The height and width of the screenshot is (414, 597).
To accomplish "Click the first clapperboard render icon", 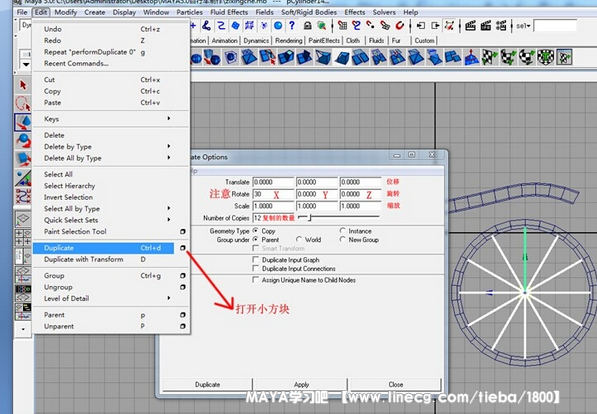I will pos(471,26).
